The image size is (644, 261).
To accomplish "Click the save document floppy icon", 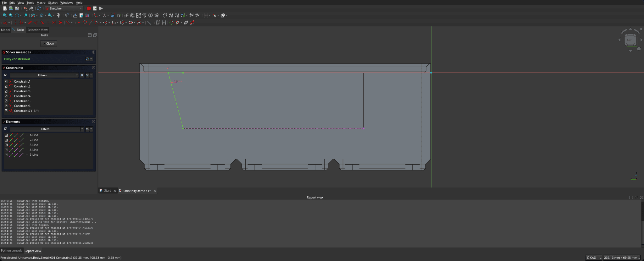I will pos(17,8).
